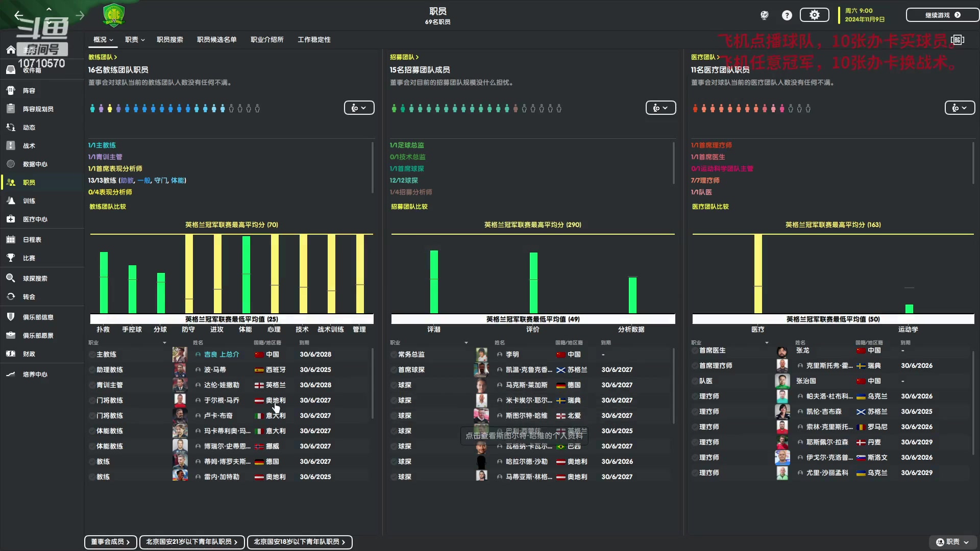The width and height of the screenshot is (980, 551).
Task: Select the 常务总监 row radio button
Action: 394,355
